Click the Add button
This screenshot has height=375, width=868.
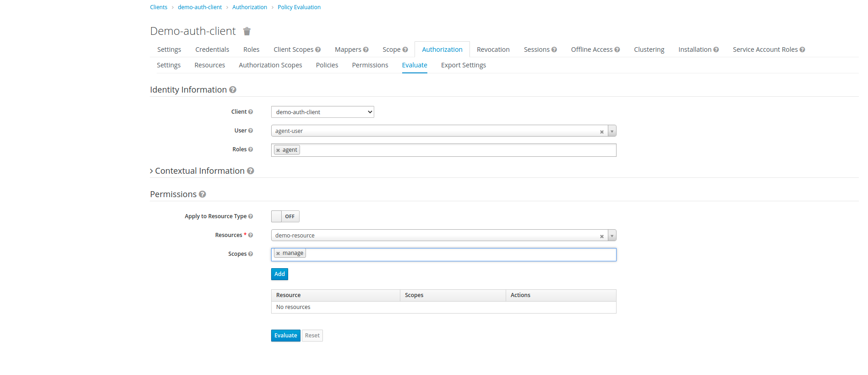(279, 274)
